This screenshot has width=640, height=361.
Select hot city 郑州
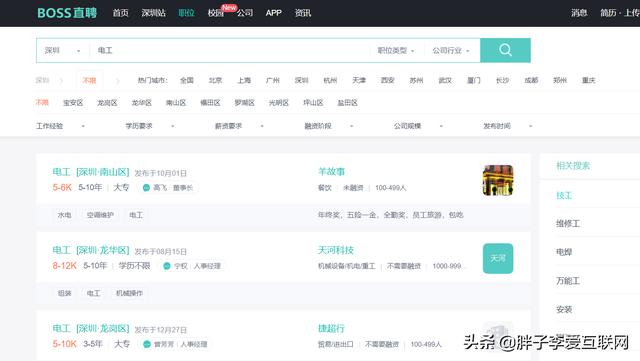[560, 80]
